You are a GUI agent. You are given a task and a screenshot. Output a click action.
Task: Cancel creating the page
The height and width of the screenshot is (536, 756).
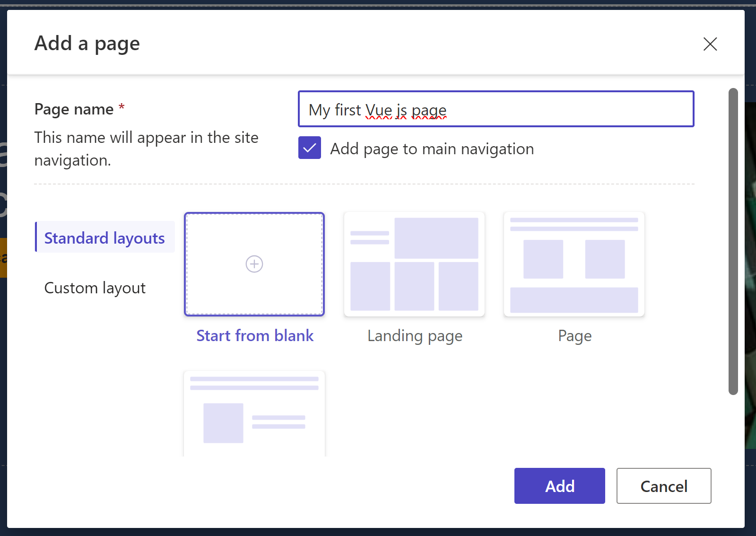point(663,486)
